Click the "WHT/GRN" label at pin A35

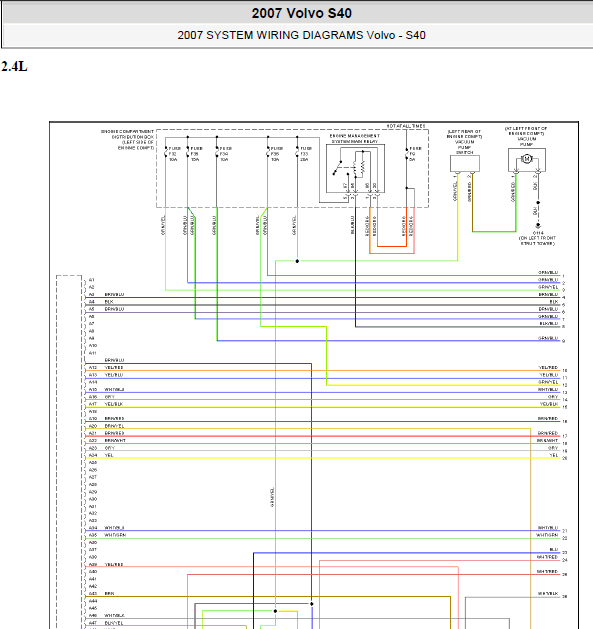coord(115,535)
